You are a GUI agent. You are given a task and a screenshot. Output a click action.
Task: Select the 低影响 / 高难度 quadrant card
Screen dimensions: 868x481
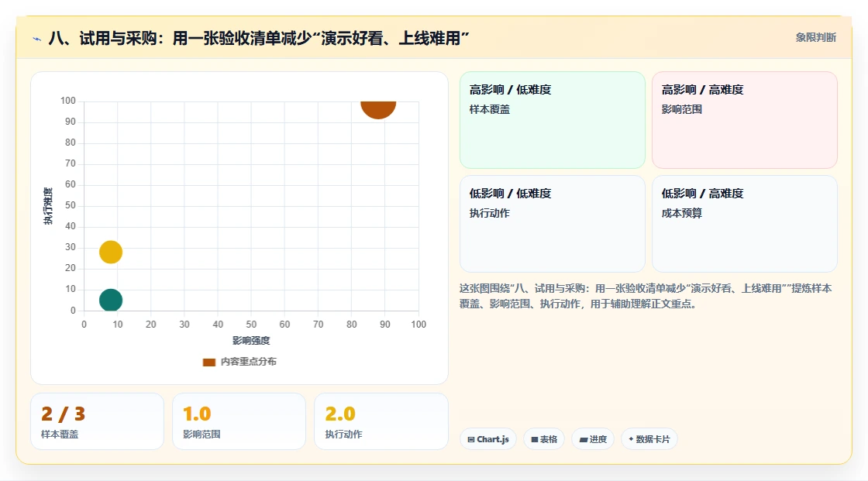(x=745, y=224)
